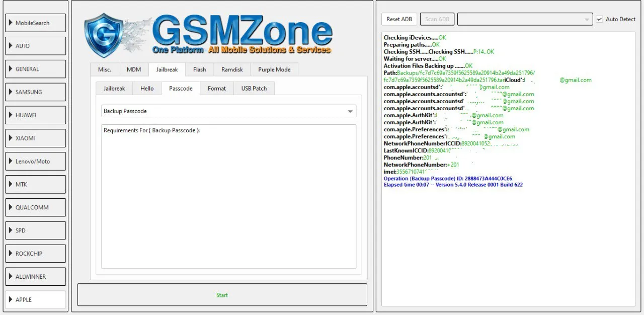Expand the Lenovo/Moto section
Image resolution: width=644 pixels, height=315 pixels.
(36, 162)
